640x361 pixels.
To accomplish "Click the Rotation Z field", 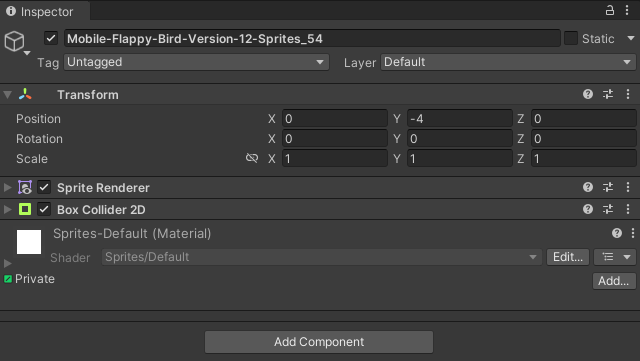I will click(584, 138).
